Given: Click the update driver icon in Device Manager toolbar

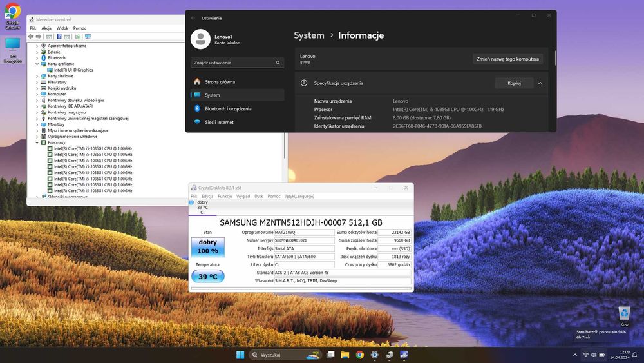Looking at the screenshot, I should 77,37.
